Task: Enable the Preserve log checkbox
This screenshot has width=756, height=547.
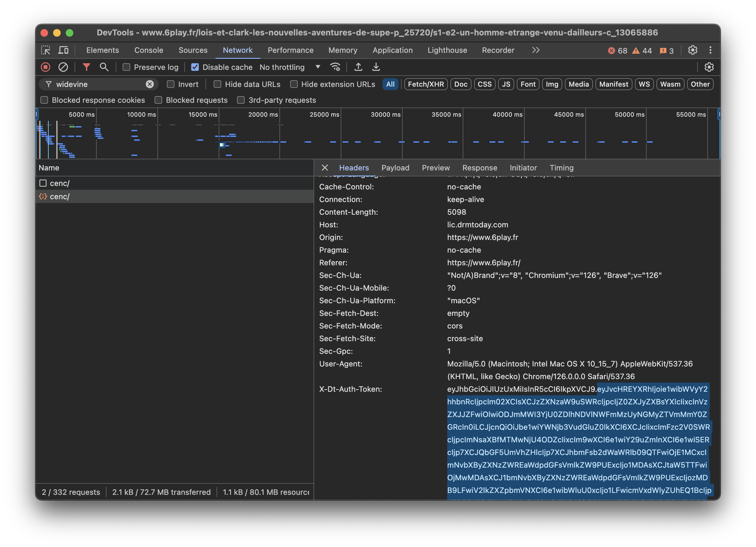Action: [x=126, y=67]
